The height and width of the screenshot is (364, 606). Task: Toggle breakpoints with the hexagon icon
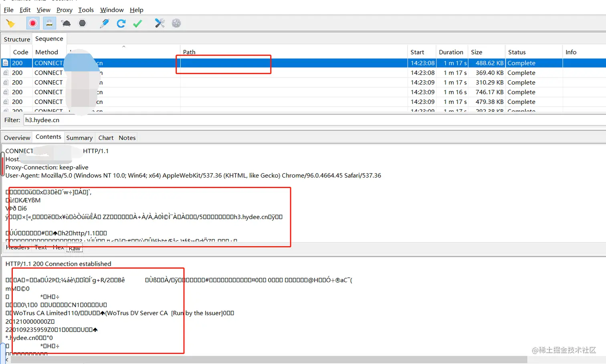pyautogui.click(x=82, y=23)
